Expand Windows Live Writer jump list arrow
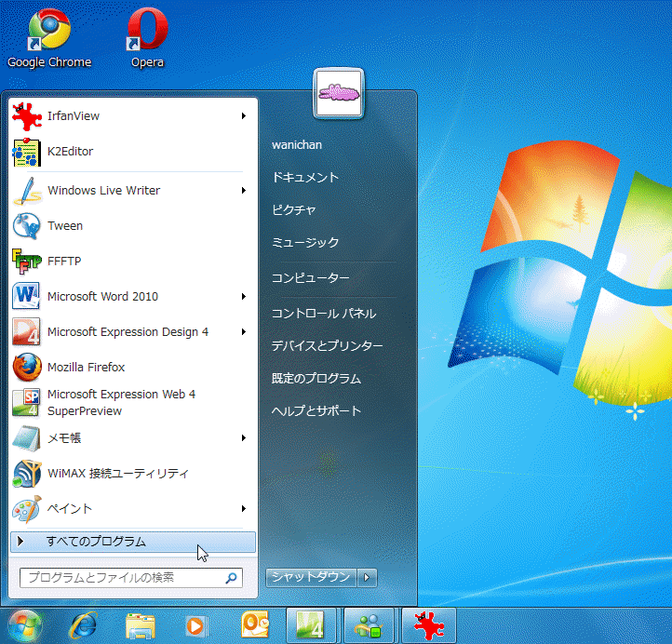This screenshot has height=644, width=672. (x=244, y=190)
